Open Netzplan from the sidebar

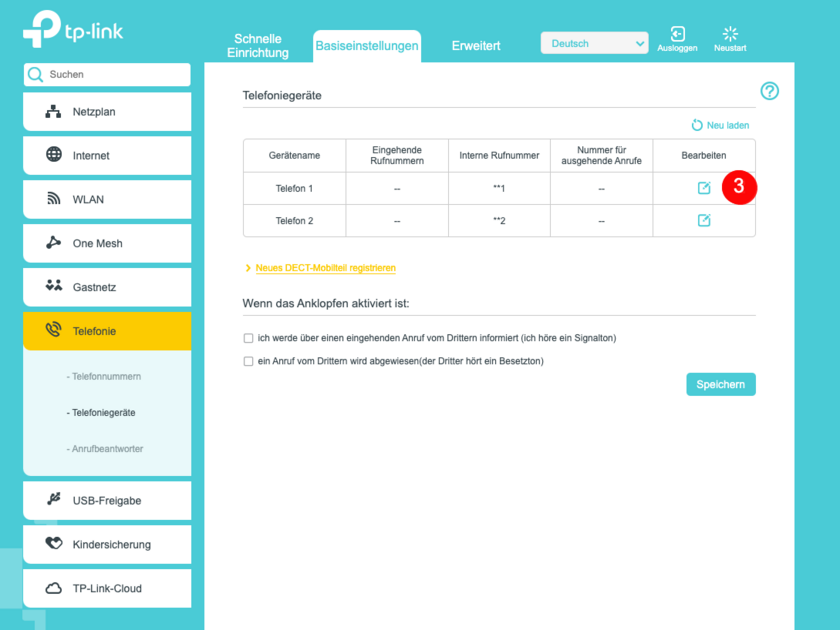[107, 112]
